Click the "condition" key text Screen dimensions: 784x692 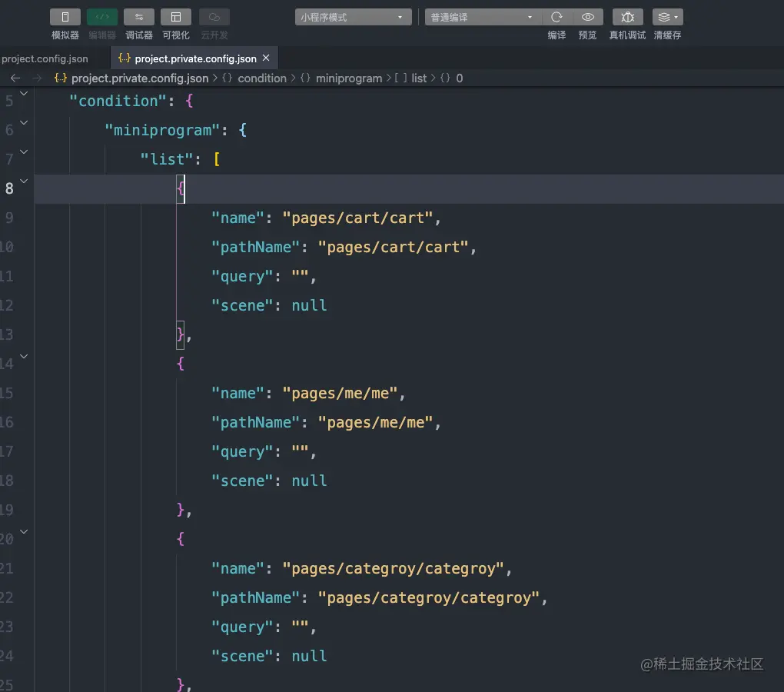(118, 101)
